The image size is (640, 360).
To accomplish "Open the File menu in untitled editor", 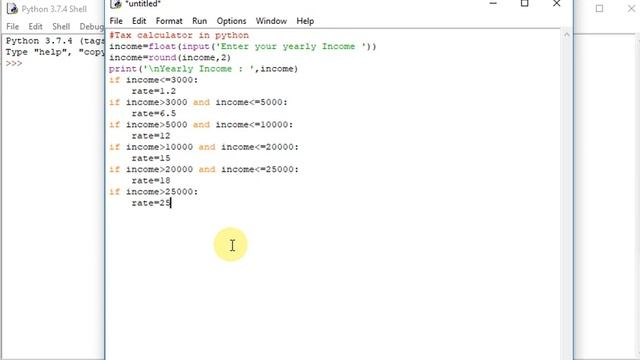I will point(116,21).
